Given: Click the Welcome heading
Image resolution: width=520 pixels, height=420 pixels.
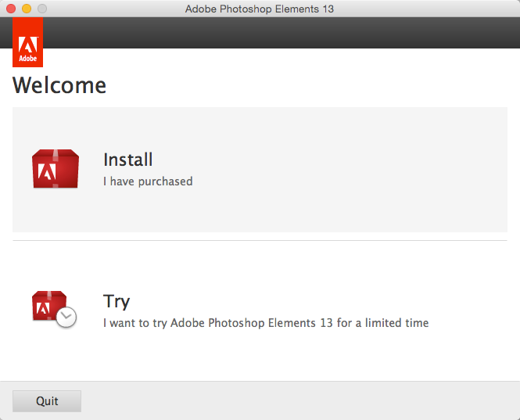Looking at the screenshot, I should click(x=59, y=84).
